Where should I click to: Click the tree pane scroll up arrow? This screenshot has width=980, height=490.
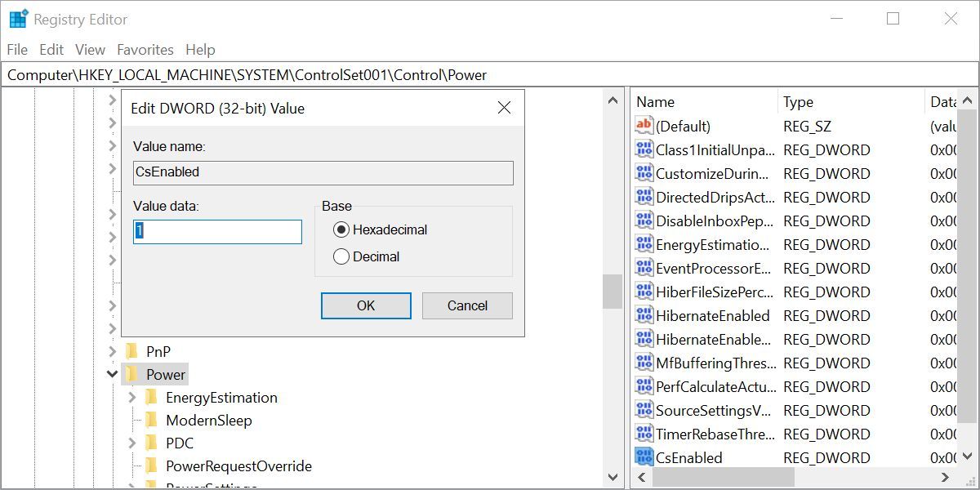[612, 100]
